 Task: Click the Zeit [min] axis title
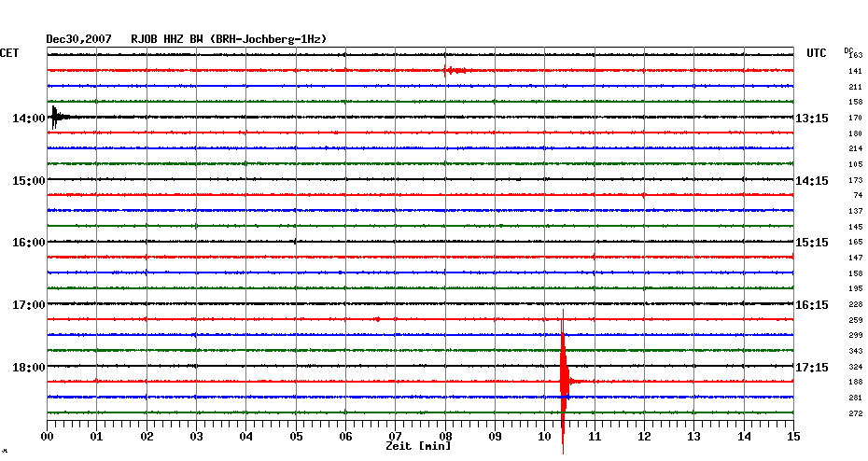click(418, 446)
